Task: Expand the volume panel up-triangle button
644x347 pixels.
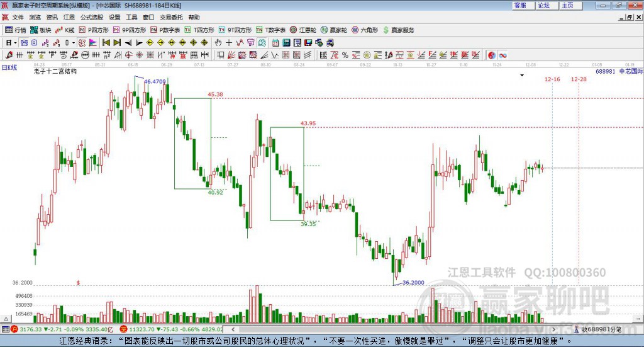Action: [x=6, y=318]
